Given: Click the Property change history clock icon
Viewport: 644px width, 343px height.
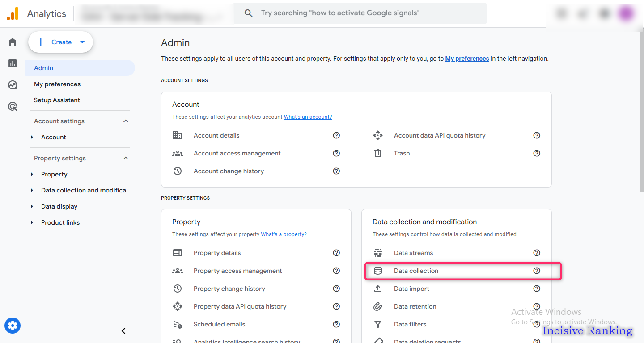Looking at the screenshot, I should (178, 289).
